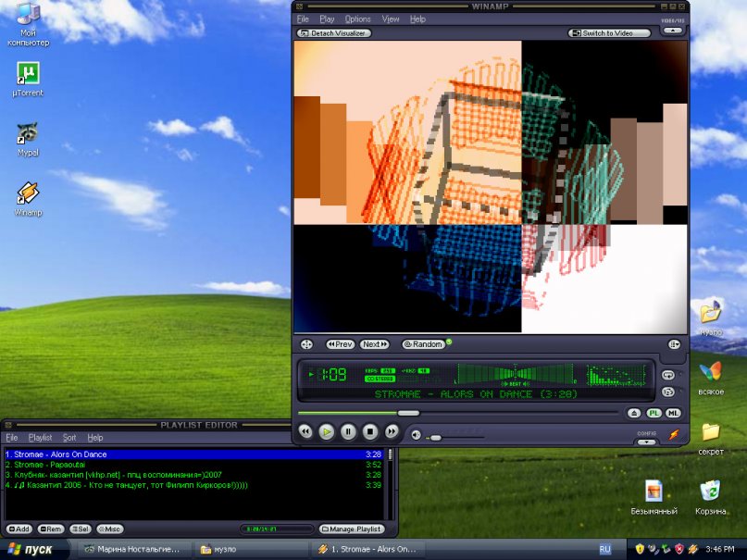The height and width of the screenshot is (560, 747).
Task: Collapse the Video/Vis panel arrow
Action: 673,31
